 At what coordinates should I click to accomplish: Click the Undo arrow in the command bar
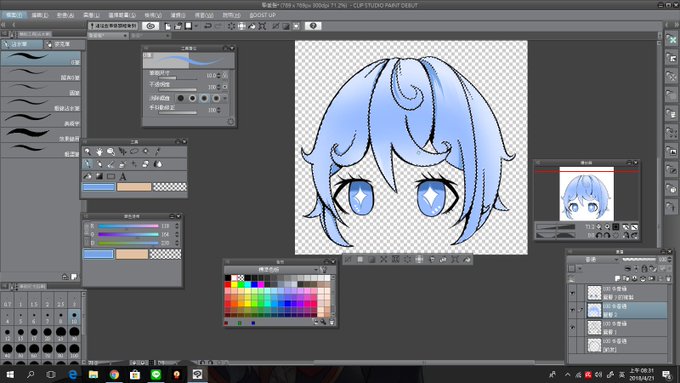pos(208,26)
